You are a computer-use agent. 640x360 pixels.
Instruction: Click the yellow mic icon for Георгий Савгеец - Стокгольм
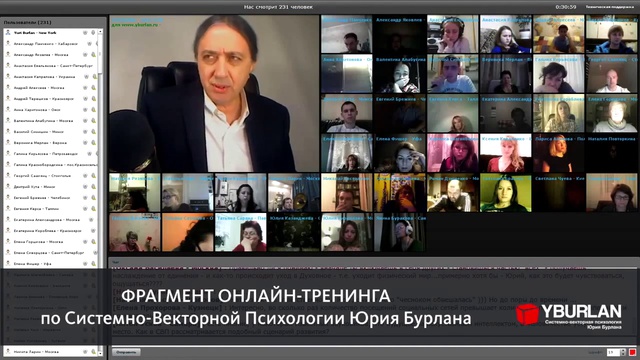tap(93, 176)
